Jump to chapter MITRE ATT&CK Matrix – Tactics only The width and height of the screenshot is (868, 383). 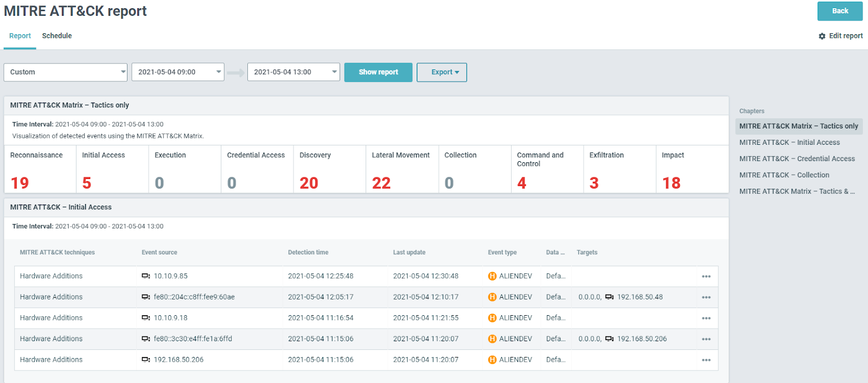tap(799, 126)
